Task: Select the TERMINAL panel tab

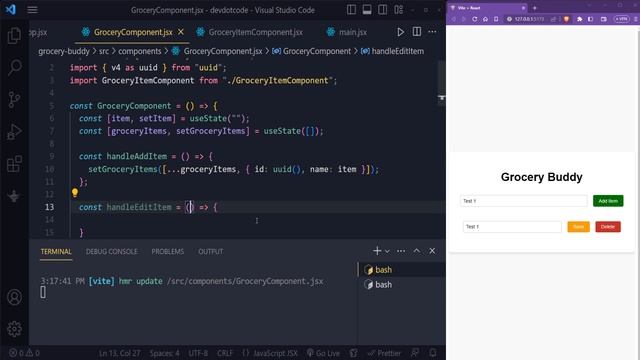Action: [x=56, y=251]
